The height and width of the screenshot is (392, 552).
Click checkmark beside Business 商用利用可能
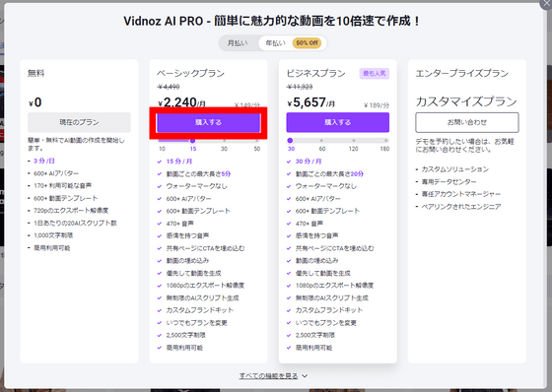click(x=289, y=348)
